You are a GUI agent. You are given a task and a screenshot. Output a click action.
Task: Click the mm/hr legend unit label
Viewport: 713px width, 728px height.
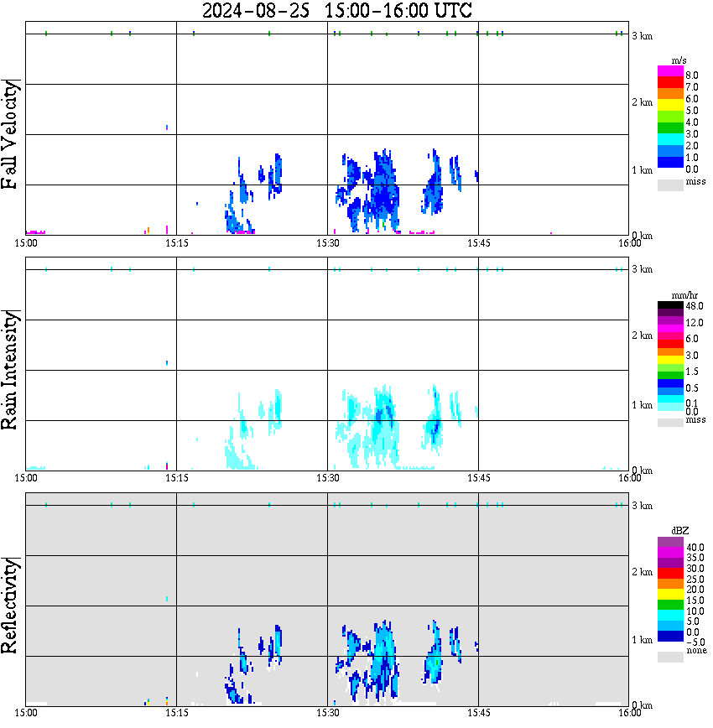684,295
